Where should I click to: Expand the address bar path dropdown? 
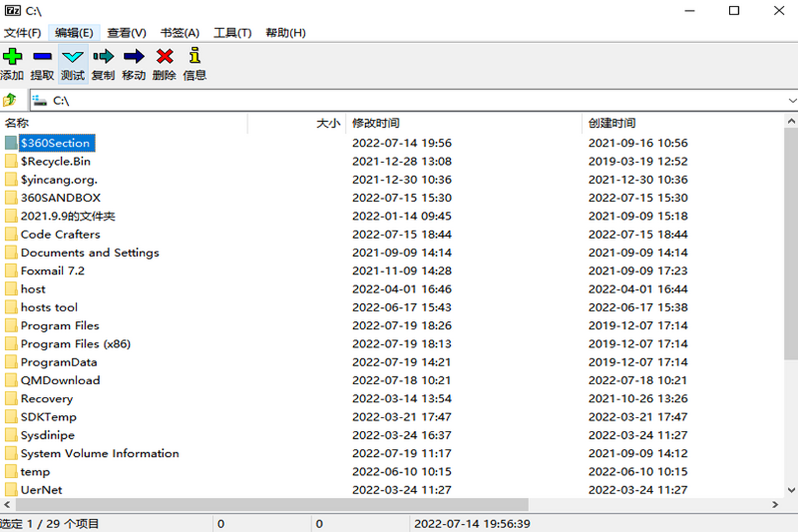(791, 100)
